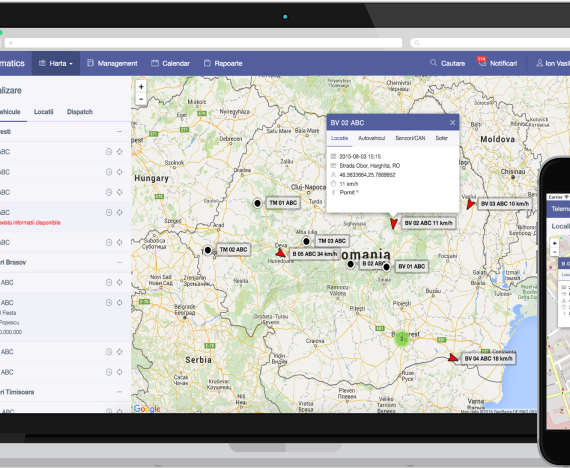Click the document icon beside Management
Viewport: 570px width, 468px height.
click(90, 63)
